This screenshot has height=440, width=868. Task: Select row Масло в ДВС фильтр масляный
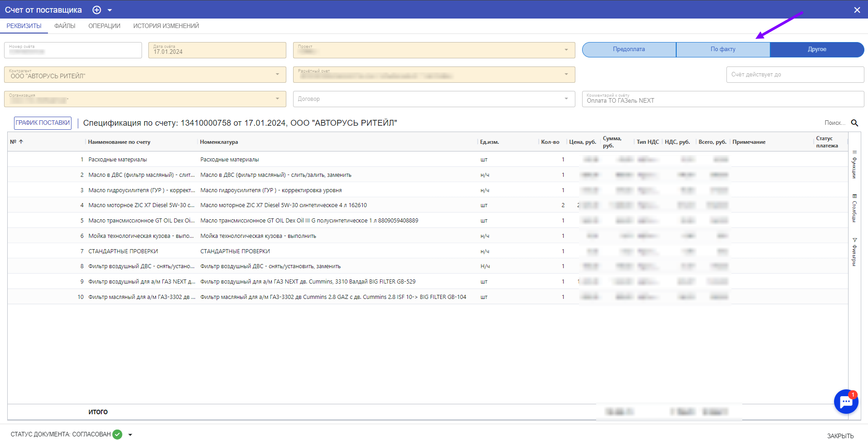click(427, 175)
